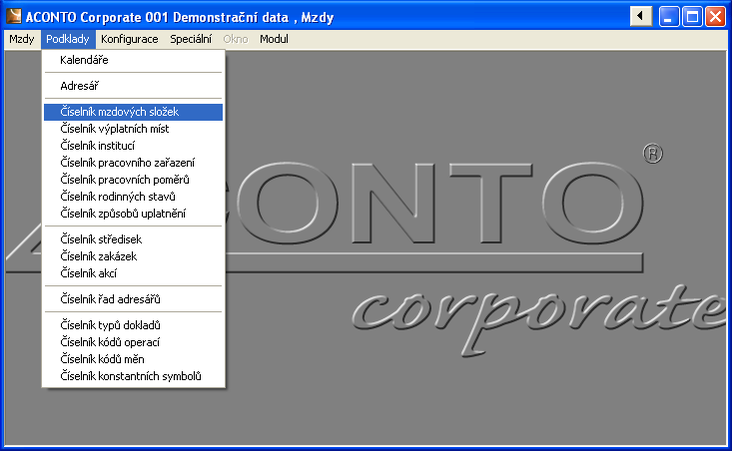The height and width of the screenshot is (451, 732).
Task: Select Číselník kódů operací
Action: click(133, 342)
